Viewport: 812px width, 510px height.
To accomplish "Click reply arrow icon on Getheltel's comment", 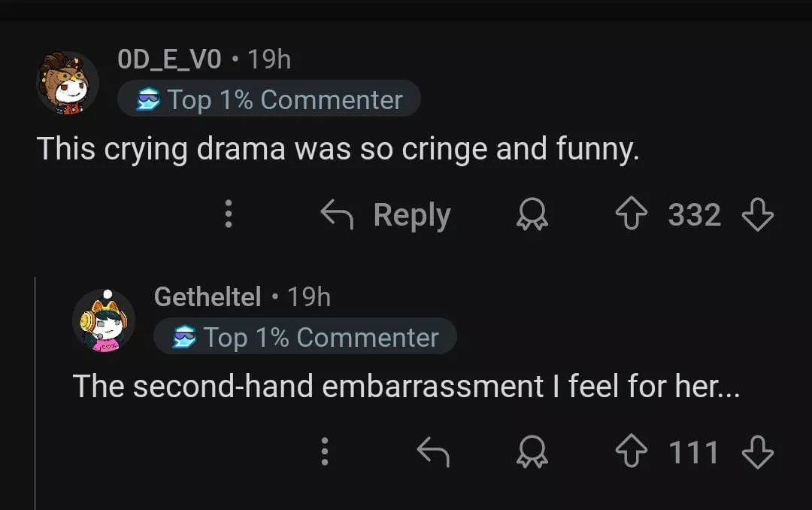I will 433,452.
